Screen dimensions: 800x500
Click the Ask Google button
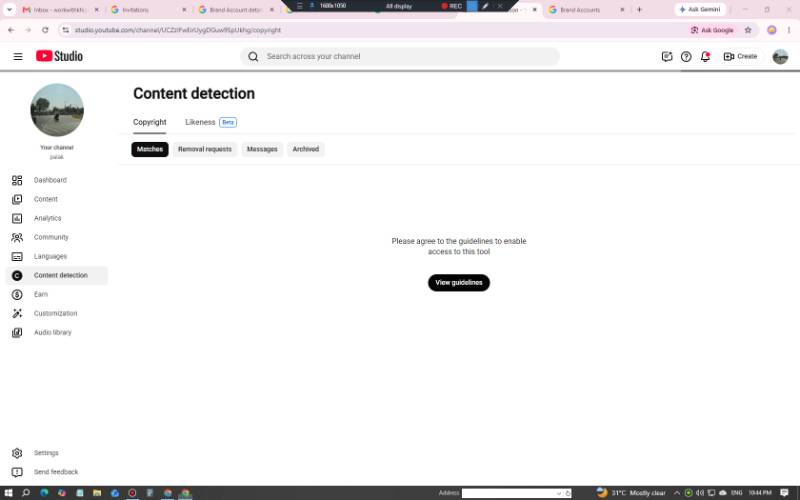pyautogui.click(x=712, y=30)
